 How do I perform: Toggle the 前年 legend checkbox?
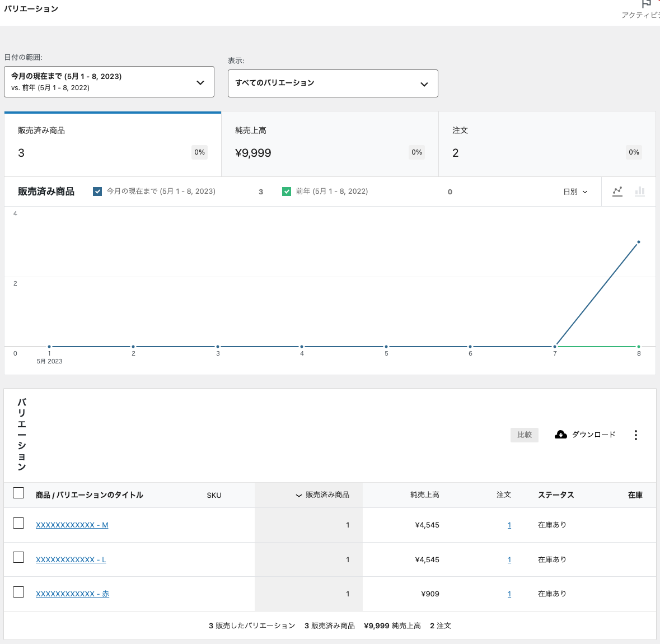coord(287,192)
